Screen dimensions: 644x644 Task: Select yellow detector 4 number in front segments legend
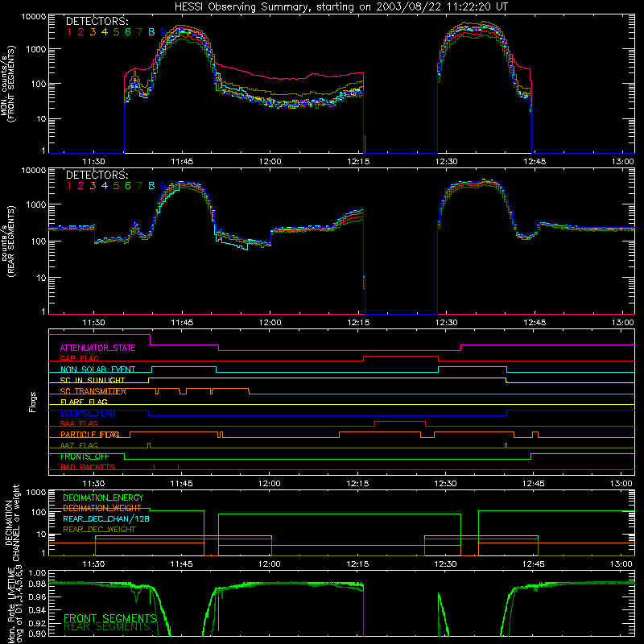pos(105,32)
